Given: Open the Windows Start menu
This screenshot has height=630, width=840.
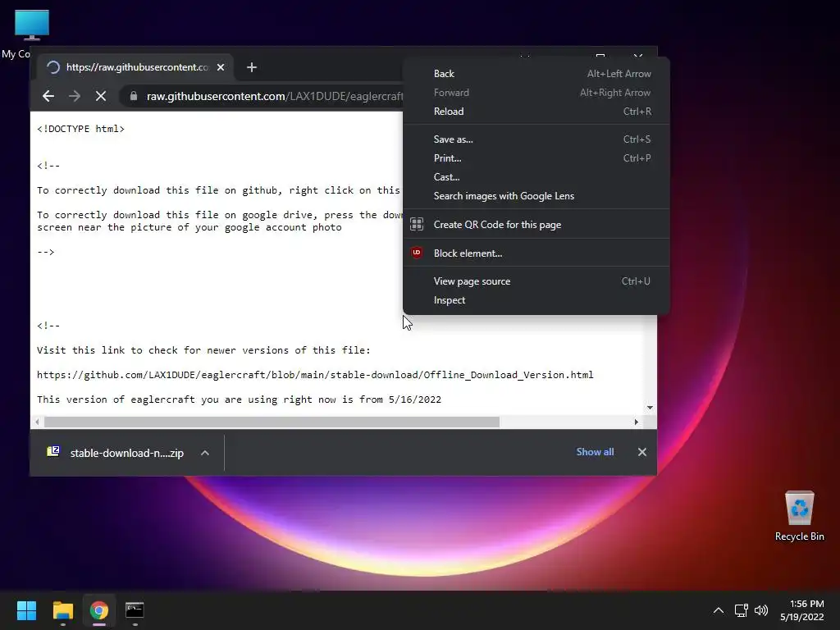Looking at the screenshot, I should pos(26,610).
